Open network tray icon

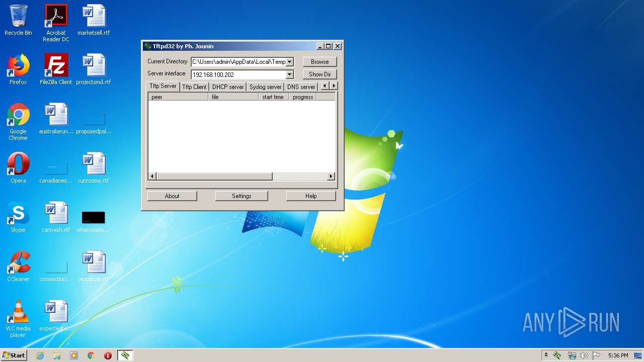572,355
